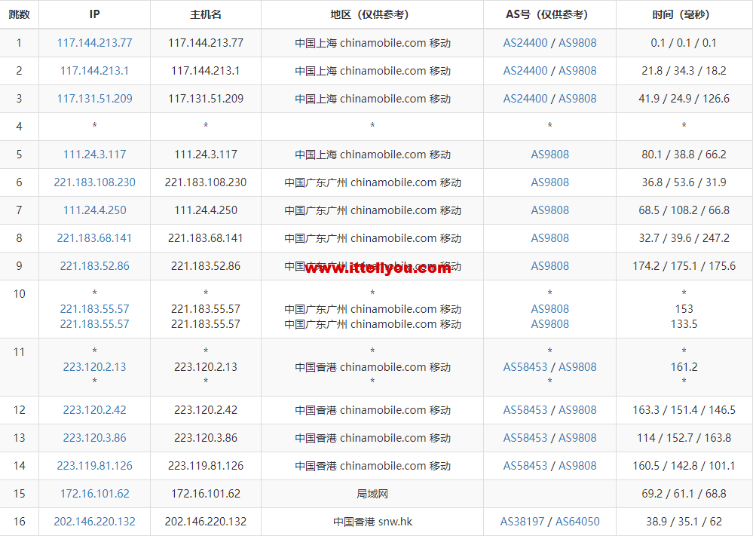Open the 221.183.52.86 IP link in hop 9
756x539 pixels.
(x=94, y=266)
